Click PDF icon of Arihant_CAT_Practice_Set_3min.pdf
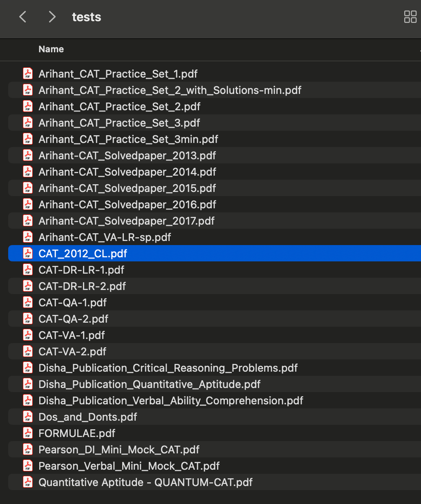Screen dimensions: 421x504 click(x=28, y=139)
